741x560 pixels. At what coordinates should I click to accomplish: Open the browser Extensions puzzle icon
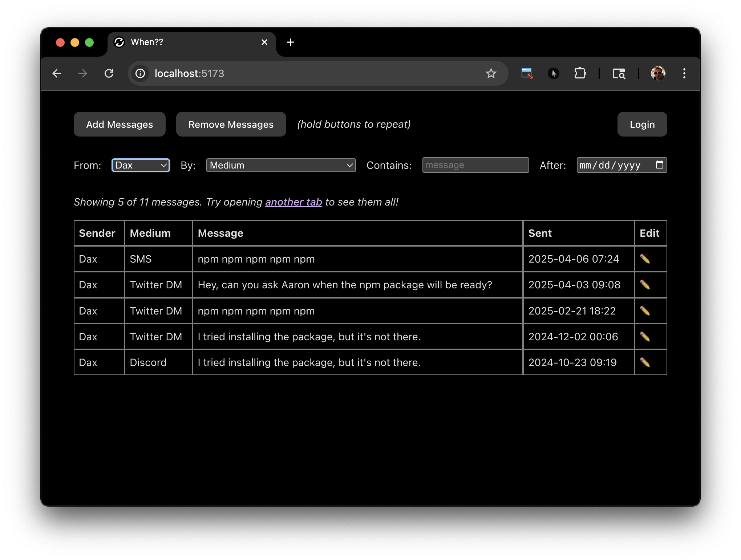pyautogui.click(x=580, y=73)
